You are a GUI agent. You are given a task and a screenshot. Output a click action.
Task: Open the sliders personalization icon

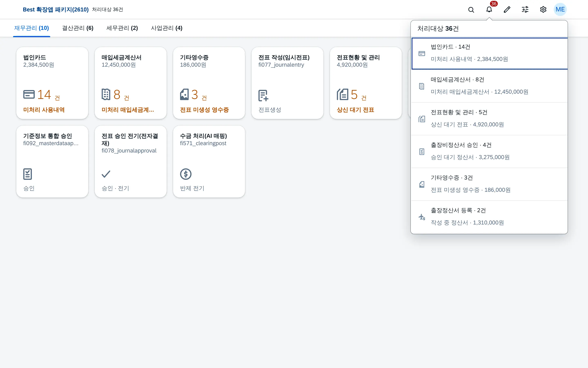(525, 9)
